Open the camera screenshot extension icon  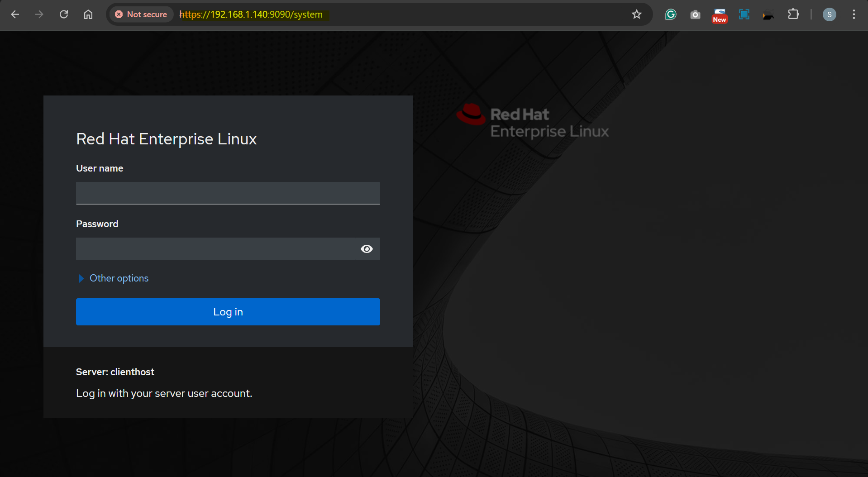tap(695, 14)
